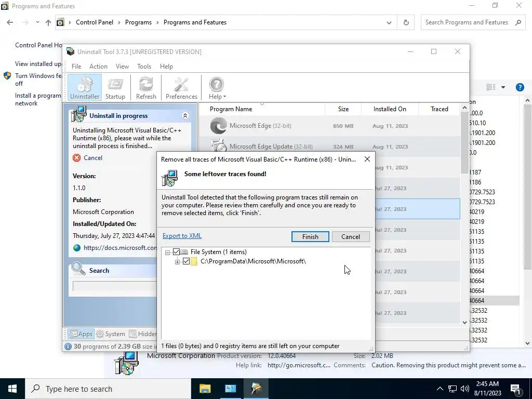Expand the C:\ProgramData\Microsoft\Microsoft\ folder node
The image size is (532, 399).
[177, 262]
